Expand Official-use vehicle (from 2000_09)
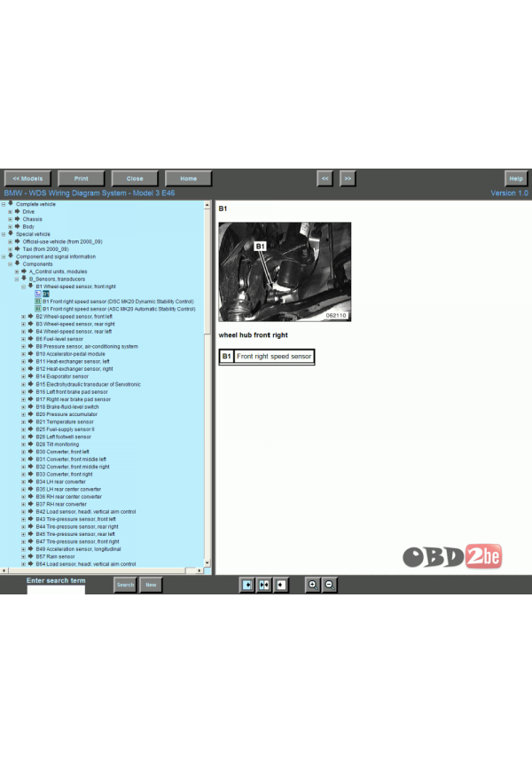Image resolution: width=532 pixels, height=763 pixels. click(11, 242)
